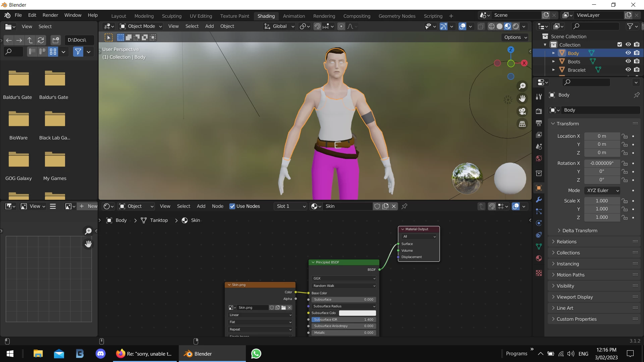This screenshot has width=644, height=362.
Task: Click the camera view icon in viewport
Action: [522, 111]
